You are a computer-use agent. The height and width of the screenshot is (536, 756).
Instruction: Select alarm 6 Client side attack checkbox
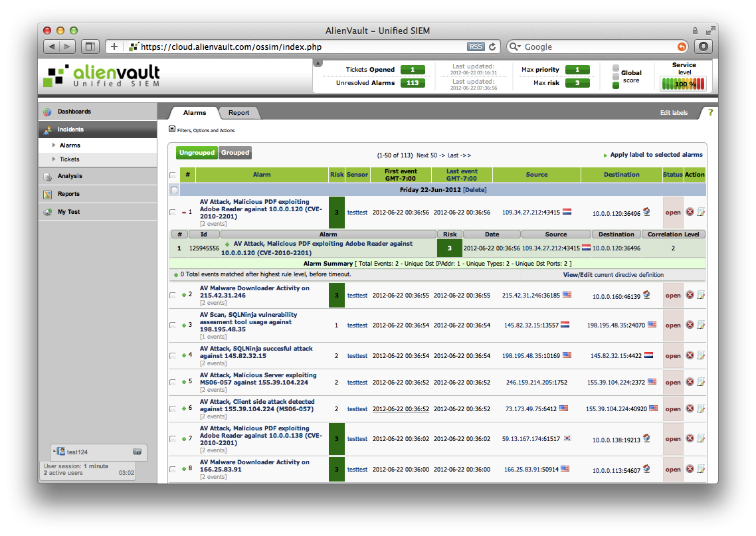[173, 408]
